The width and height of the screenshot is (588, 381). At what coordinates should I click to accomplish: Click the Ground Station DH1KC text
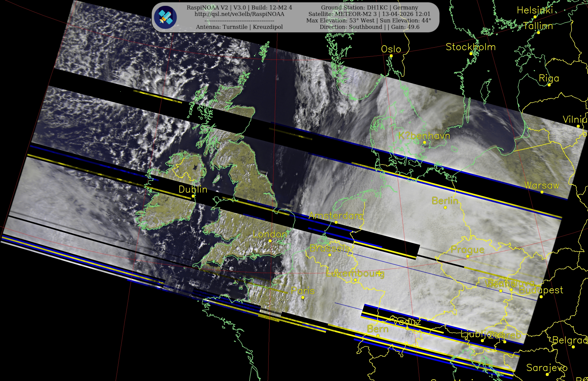369,8
